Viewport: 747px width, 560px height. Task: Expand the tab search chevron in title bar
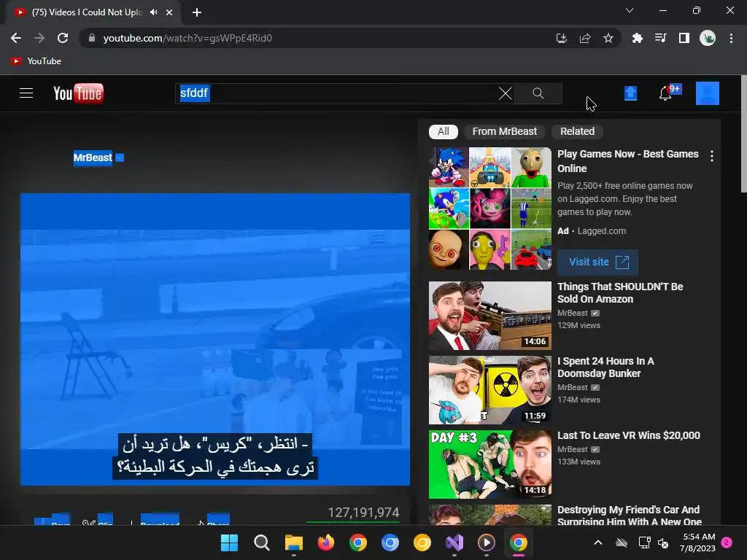tap(630, 10)
